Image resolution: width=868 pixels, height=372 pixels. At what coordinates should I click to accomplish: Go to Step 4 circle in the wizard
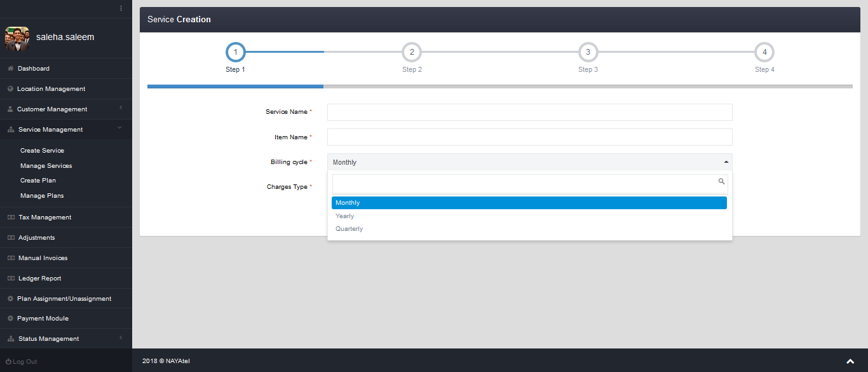(764, 52)
